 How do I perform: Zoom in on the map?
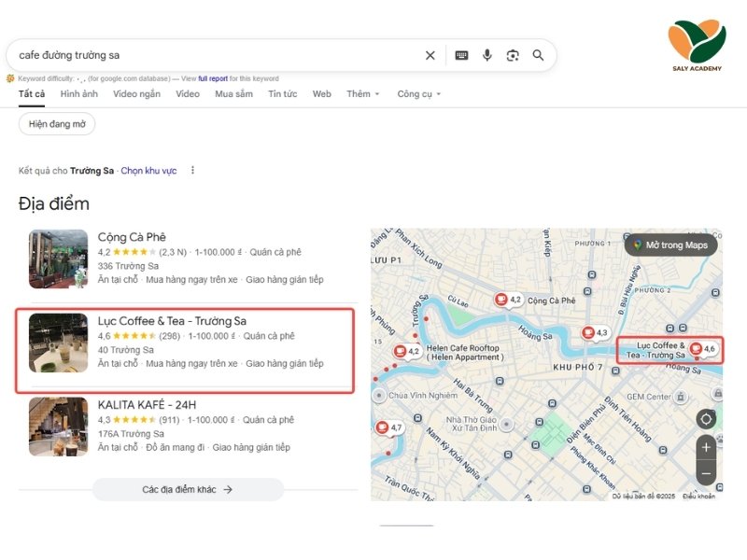click(x=706, y=448)
